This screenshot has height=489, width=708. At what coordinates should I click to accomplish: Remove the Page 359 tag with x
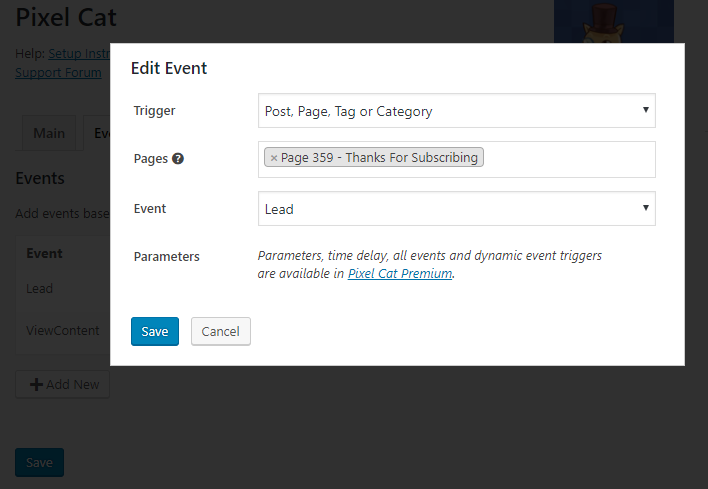click(x=274, y=158)
